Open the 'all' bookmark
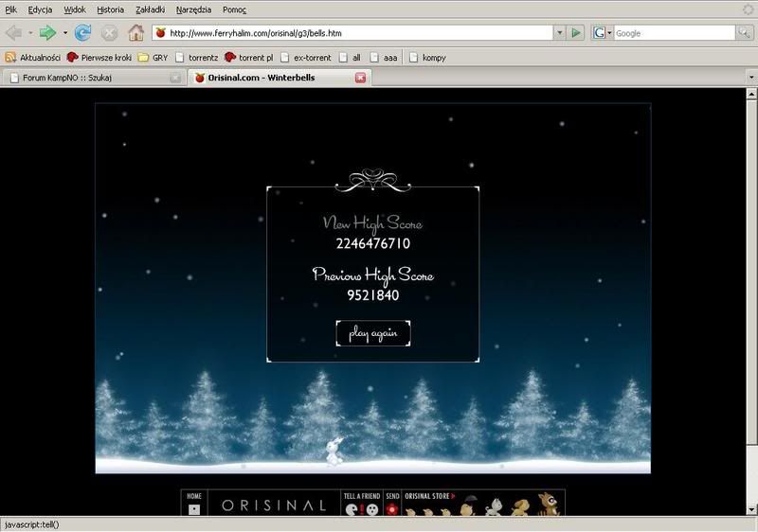This screenshot has width=758, height=532. (350, 58)
